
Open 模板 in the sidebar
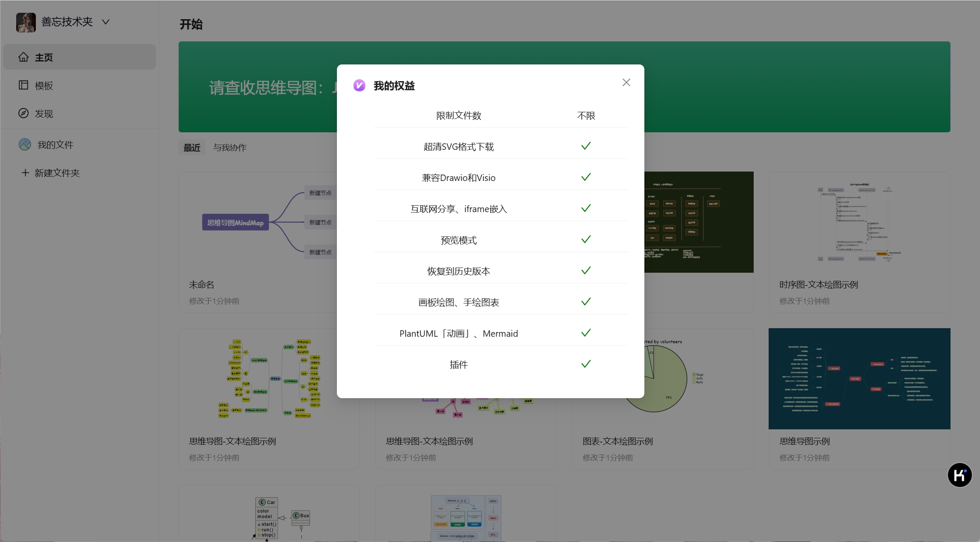(79, 85)
